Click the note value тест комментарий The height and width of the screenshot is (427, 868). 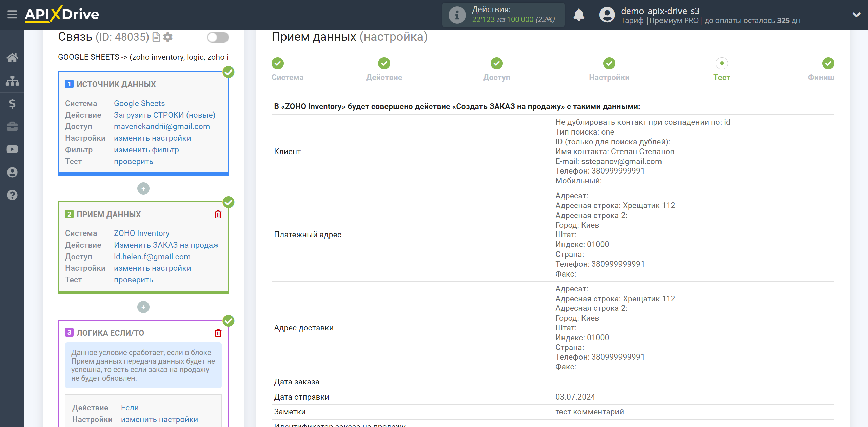589,412
